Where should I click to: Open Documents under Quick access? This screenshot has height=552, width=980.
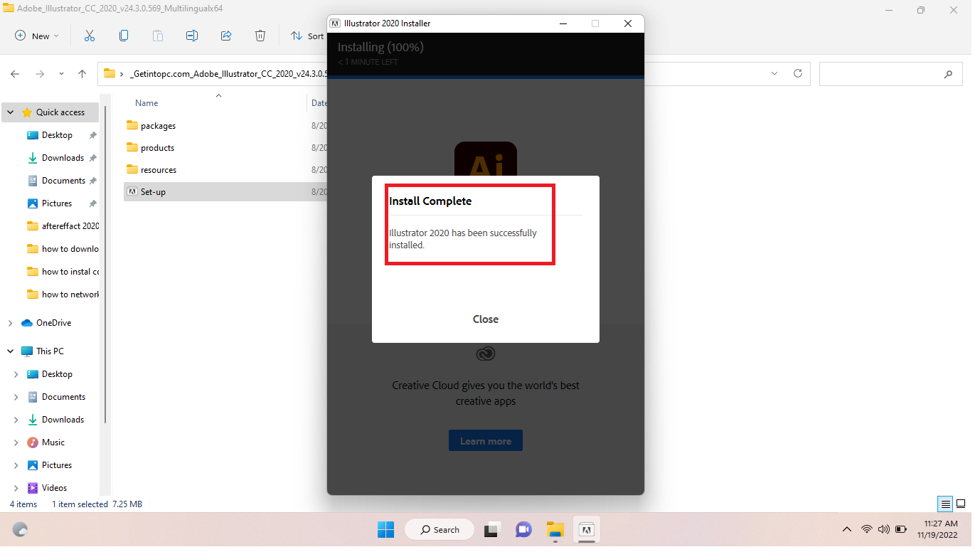click(63, 181)
